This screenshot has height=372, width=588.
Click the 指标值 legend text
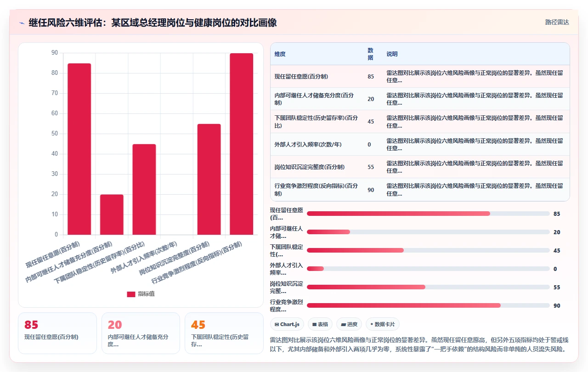click(x=146, y=294)
